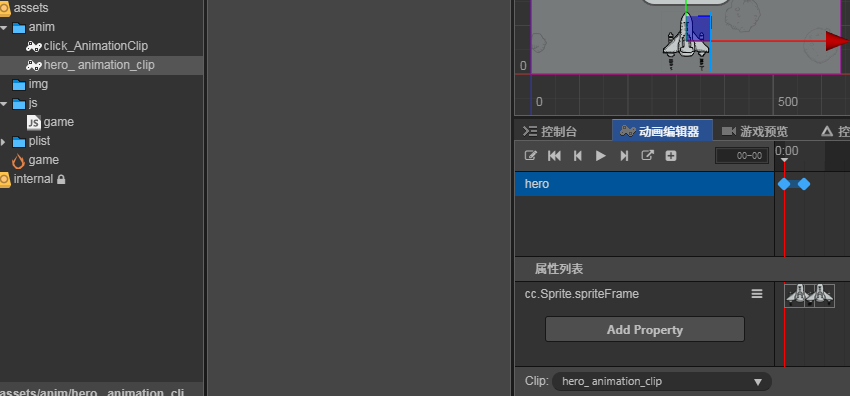
Task: Open cc.Sprite.spriteFrame property options menu
Action: pos(757,294)
